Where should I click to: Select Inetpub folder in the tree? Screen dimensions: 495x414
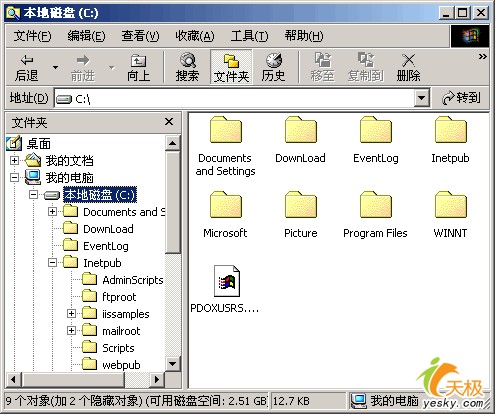click(102, 263)
